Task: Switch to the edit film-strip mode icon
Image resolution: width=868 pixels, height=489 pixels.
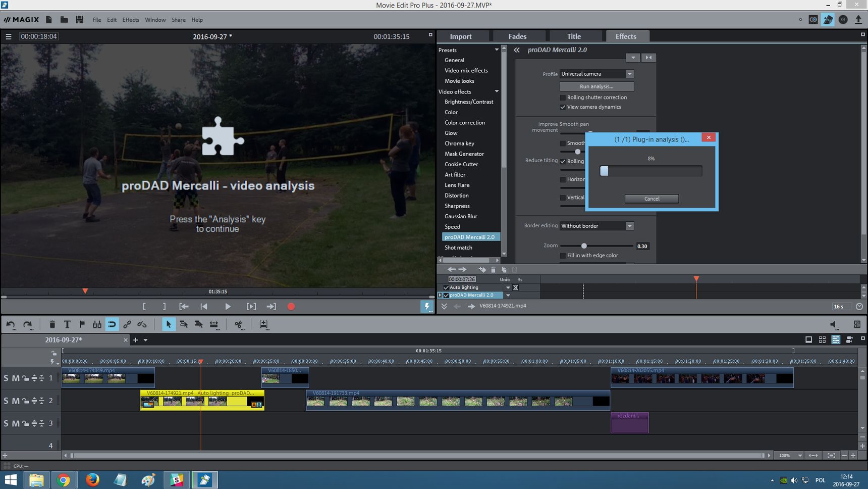Action: 828,20
